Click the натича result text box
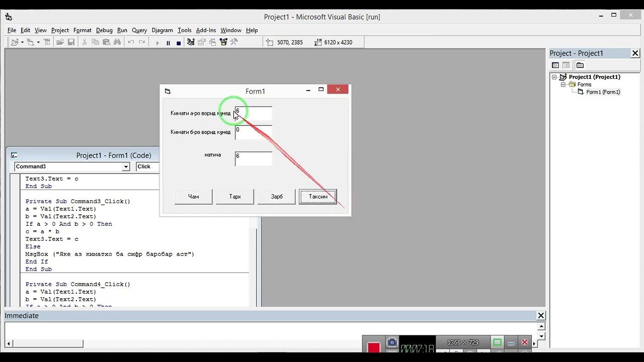The width and height of the screenshot is (644, 362). (254, 159)
